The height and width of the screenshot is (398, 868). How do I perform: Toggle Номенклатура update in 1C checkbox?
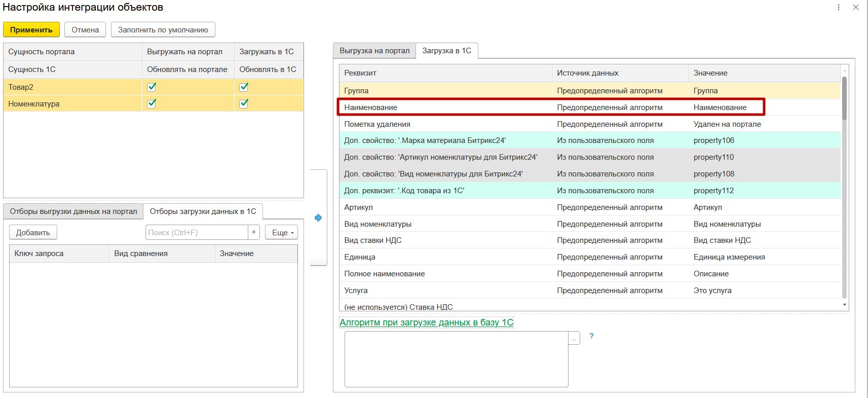click(x=244, y=103)
